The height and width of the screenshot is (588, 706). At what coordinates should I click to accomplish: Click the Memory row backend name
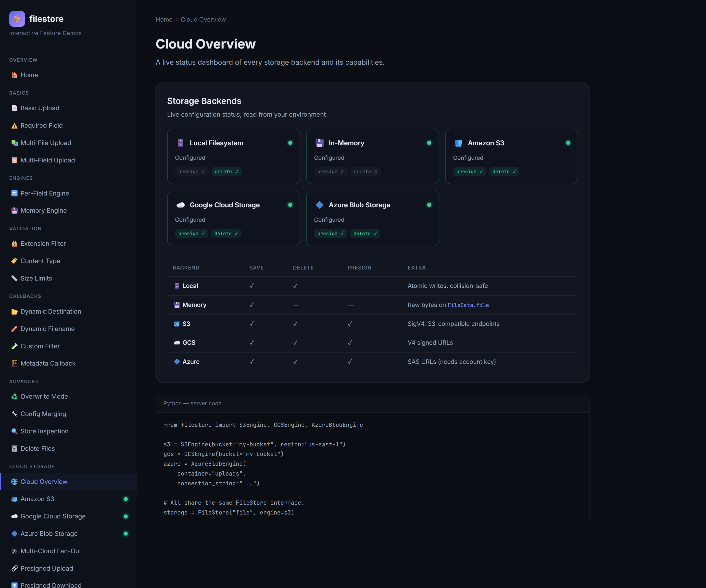(194, 305)
